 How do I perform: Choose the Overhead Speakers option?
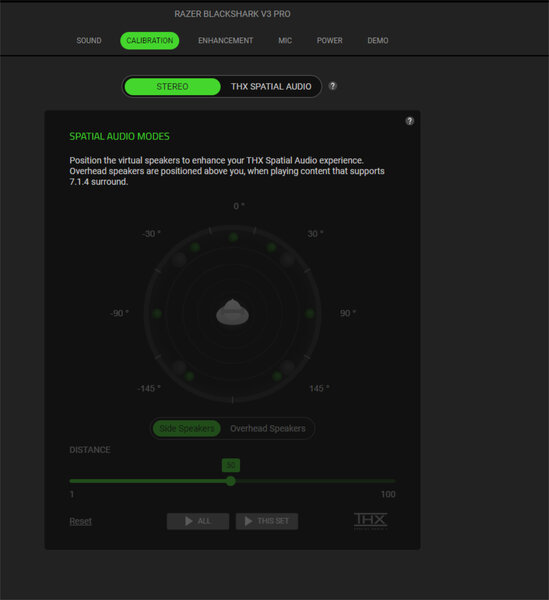pyautogui.click(x=268, y=428)
